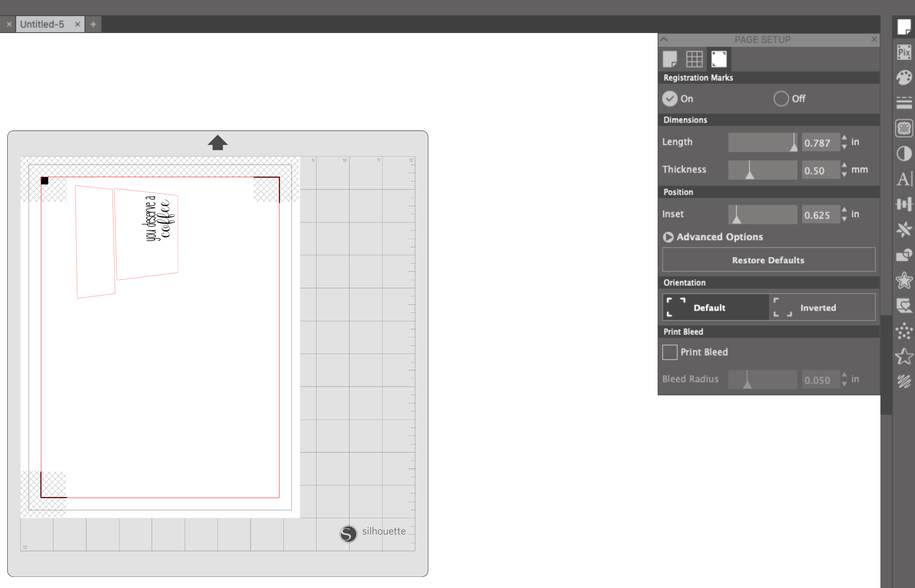Open the Fill color panel
Image resolution: width=915 pixels, height=588 pixels.
click(x=904, y=77)
